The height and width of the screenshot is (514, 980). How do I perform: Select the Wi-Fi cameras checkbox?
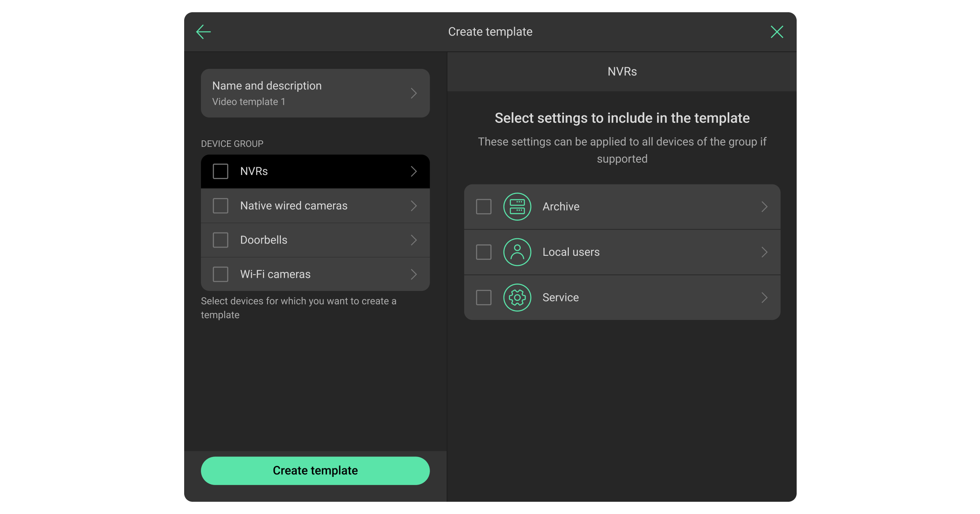point(220,274)
